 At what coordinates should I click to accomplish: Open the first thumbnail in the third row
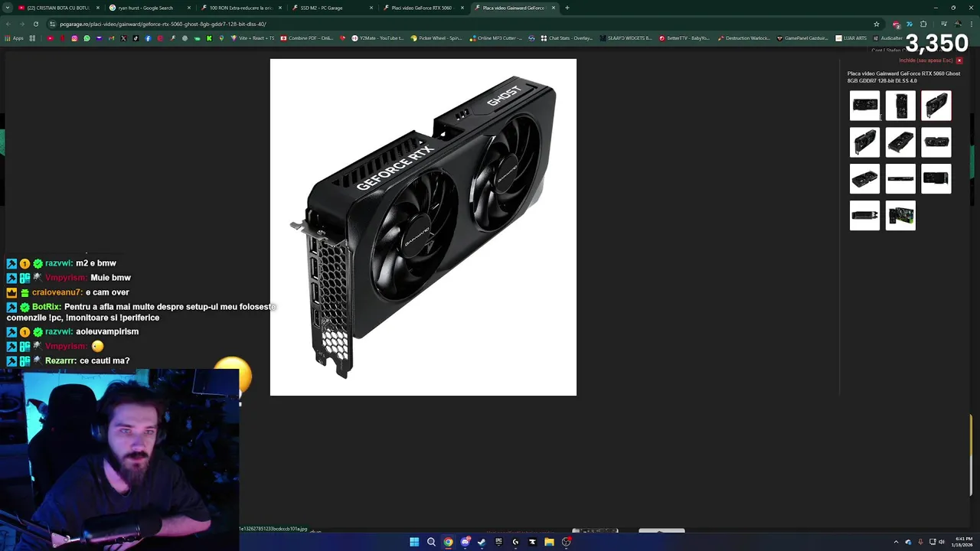(x=864, y=179)
